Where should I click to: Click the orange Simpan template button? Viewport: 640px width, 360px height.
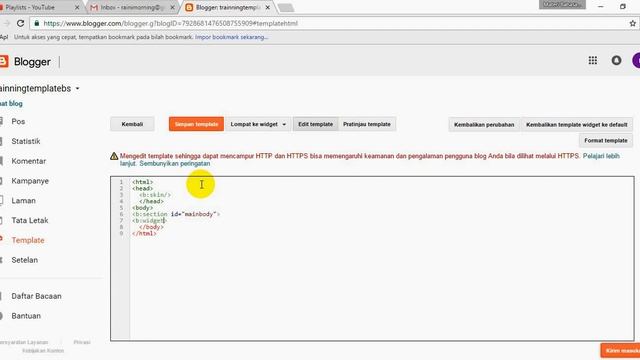tap(196, 124)
